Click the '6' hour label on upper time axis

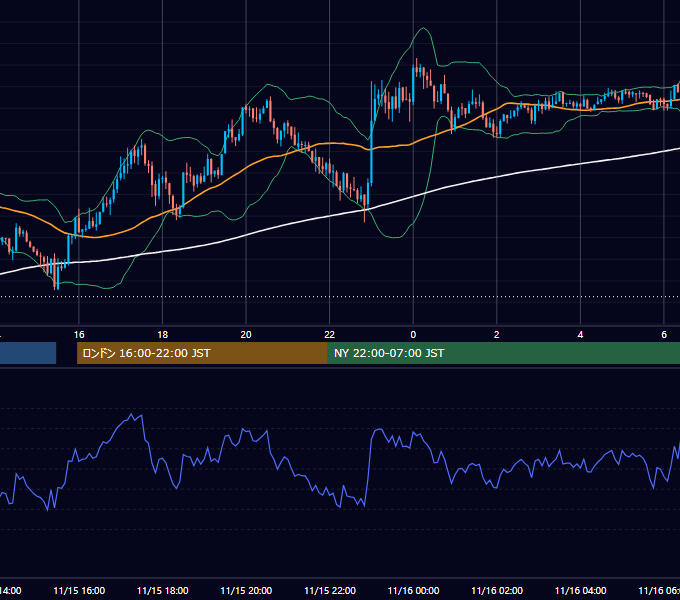pos(664,335)
